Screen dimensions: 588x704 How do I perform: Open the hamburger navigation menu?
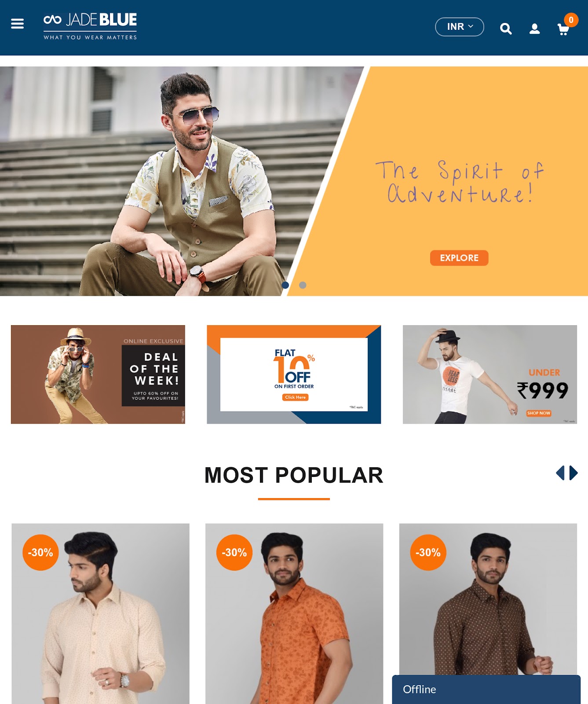click(x=17, y=24)
